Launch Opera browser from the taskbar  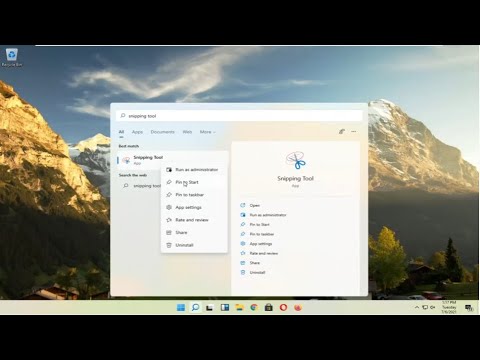coord(283,307)
